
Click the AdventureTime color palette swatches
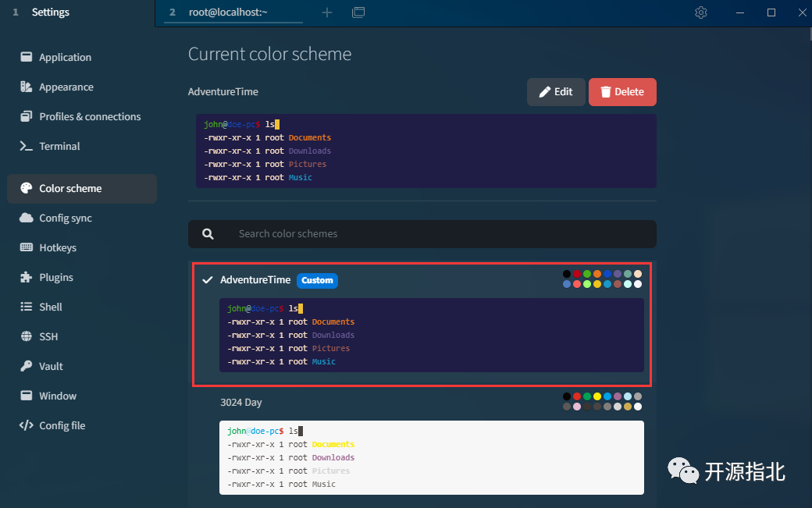tap(602, 279)
